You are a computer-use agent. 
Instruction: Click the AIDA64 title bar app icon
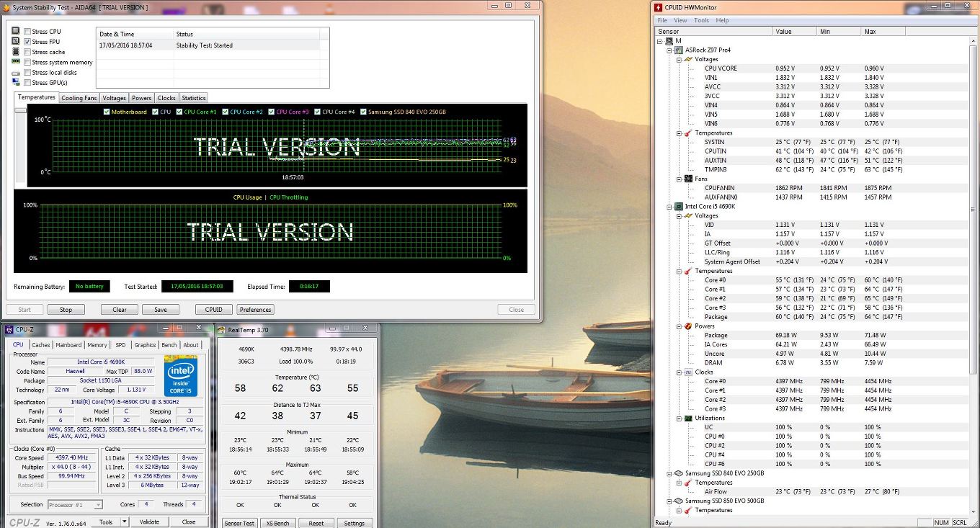coord(6,6)
